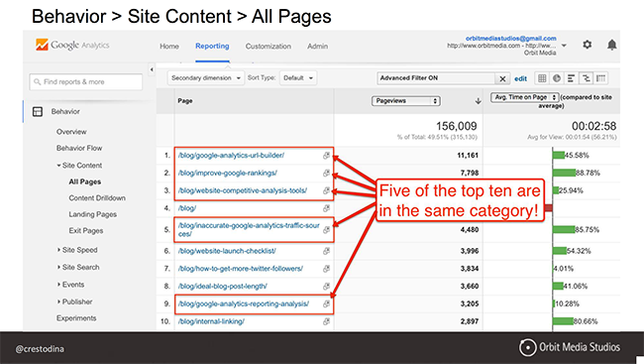This screenshot has width=644, height=364.
Task: Click the edit link beside filter
Action: (520, 78)
